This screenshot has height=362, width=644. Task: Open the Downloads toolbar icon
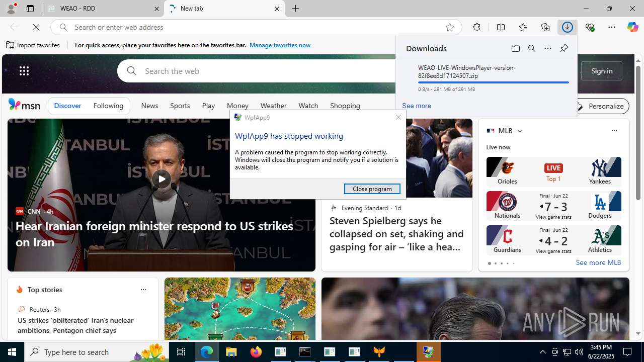coord(568,27)
